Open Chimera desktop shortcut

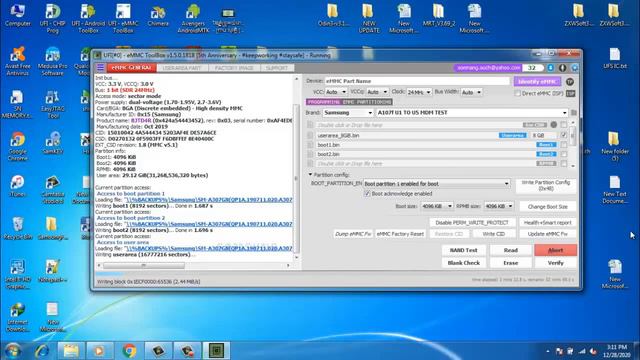pyautogui.click(x=158, y=16)
